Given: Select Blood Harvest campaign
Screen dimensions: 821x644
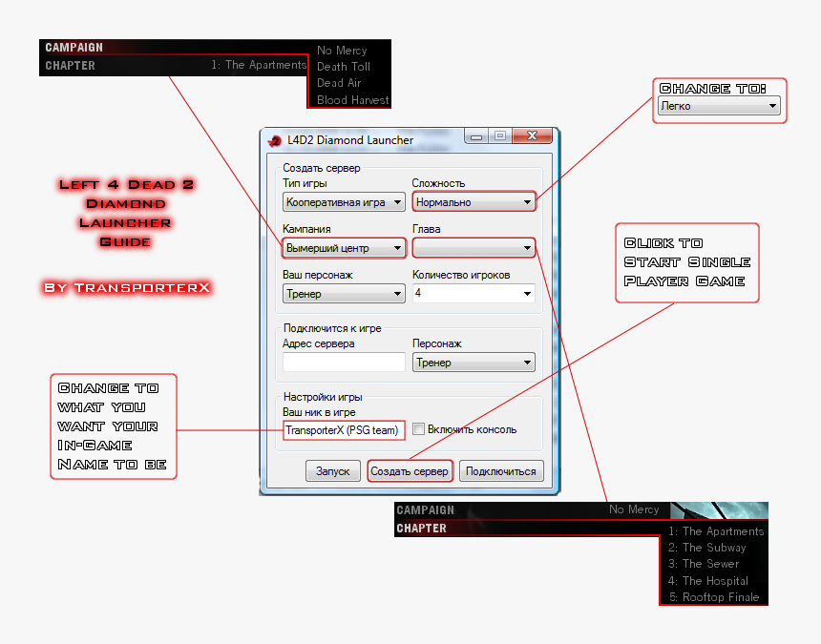Looking at the screenshot, I should pyautogui.click(x=352, y=99).
